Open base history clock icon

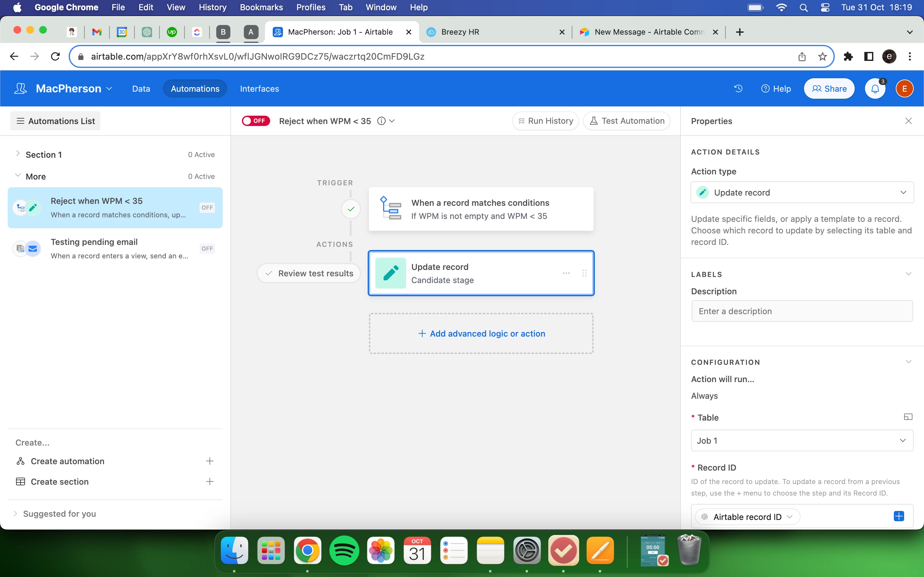[x=738, y=88]
